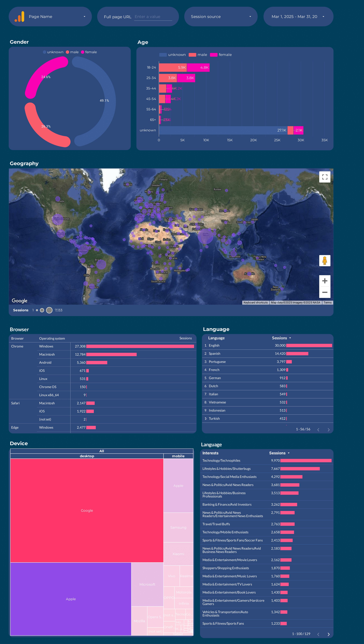This screenshot has height=644, width=364.
Task: Select the English language row
Action: coord(268,346)
